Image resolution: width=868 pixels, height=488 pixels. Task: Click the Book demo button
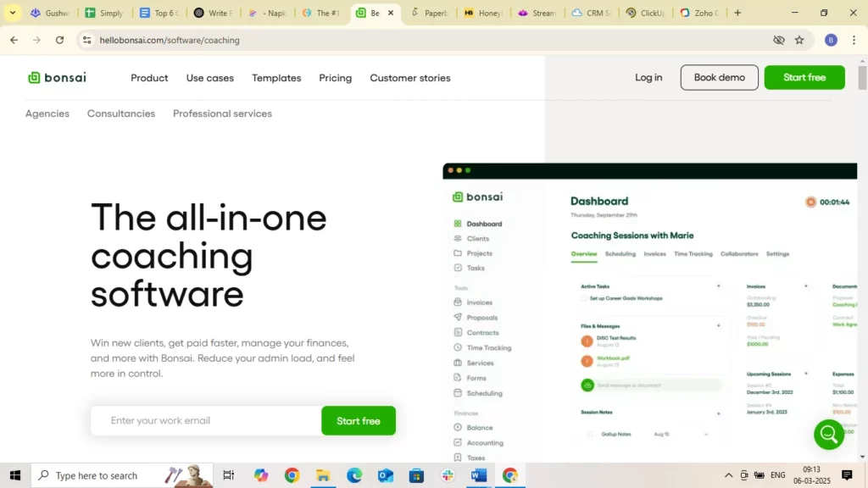tap(719, 77)
